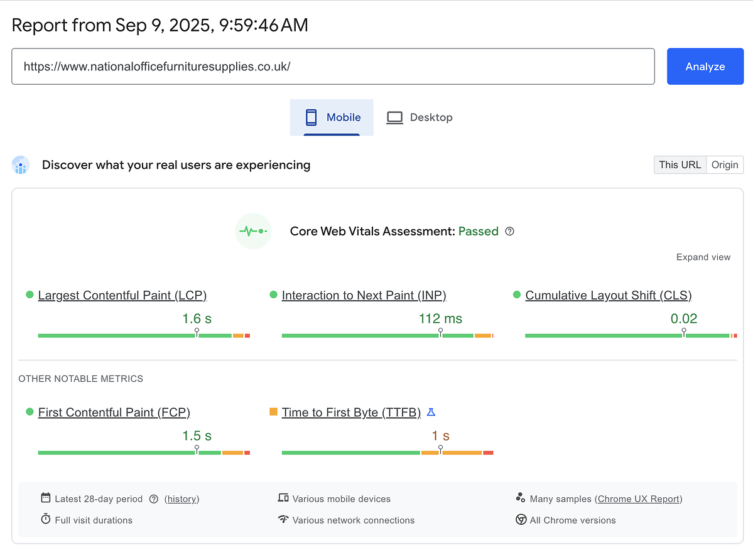Click the stopwatch icon beside Full visit durations

pos(46,519)
